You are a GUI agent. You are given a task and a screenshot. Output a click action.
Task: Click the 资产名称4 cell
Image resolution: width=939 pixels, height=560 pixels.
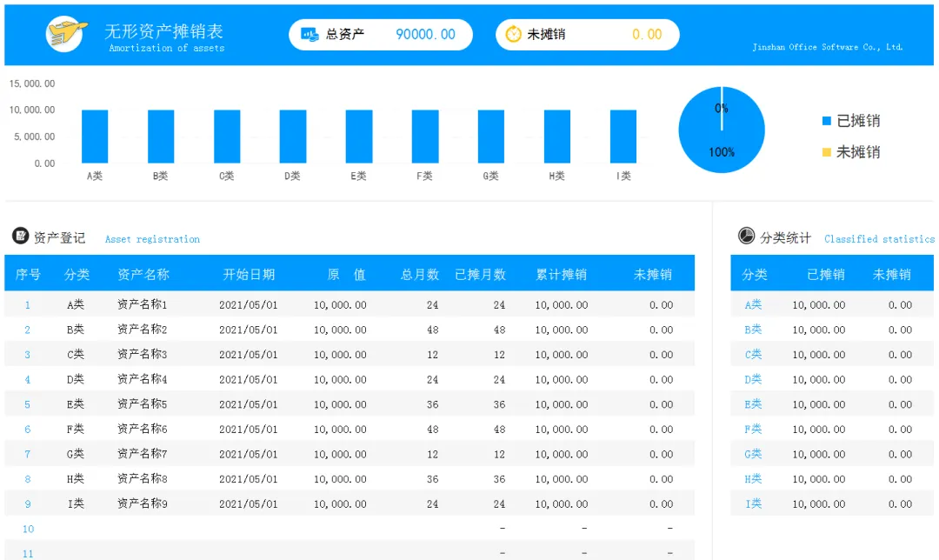[142, 379]
